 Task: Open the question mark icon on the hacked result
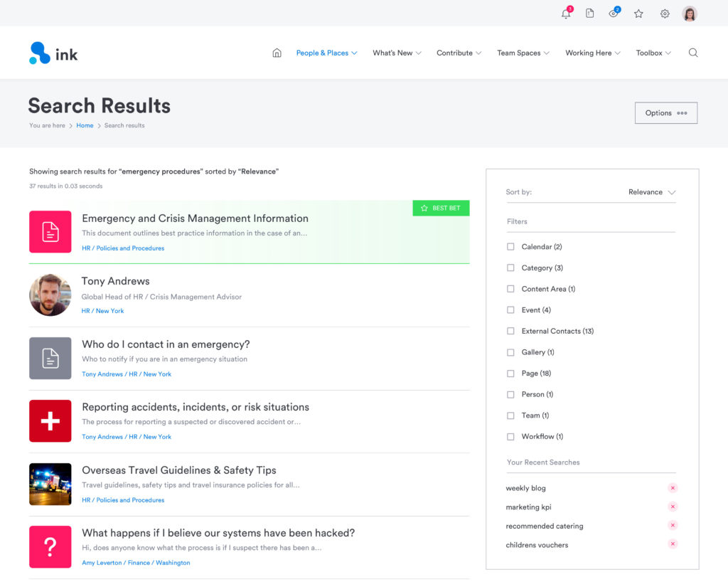(x=50, y=546)
